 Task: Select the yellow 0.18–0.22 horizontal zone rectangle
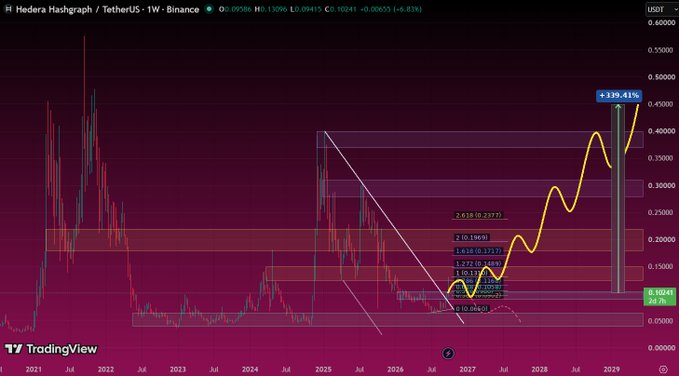344,240
